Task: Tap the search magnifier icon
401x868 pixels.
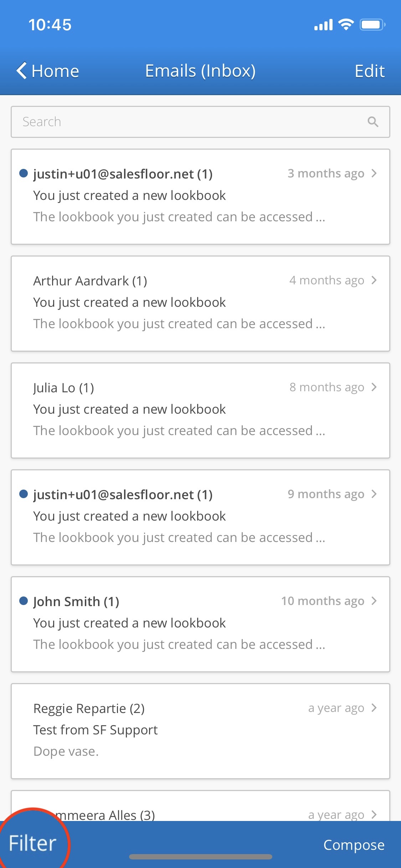Action: coord(372,122)
